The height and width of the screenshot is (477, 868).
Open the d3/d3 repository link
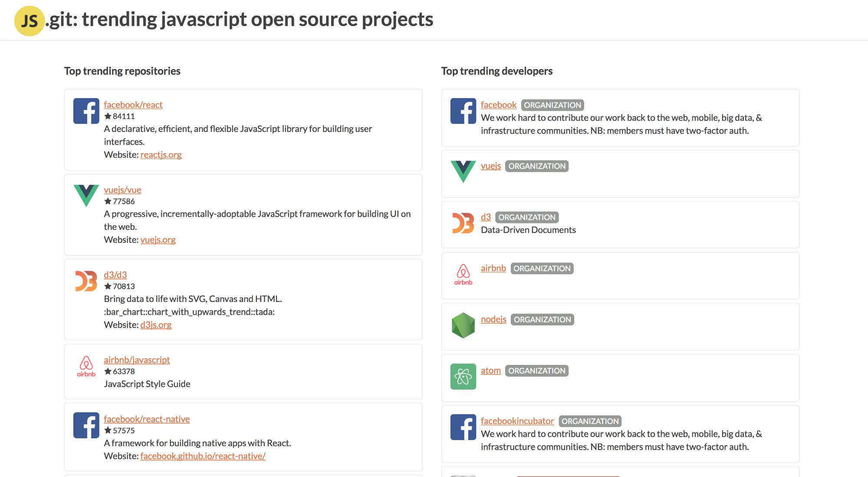tap(115, 275)
